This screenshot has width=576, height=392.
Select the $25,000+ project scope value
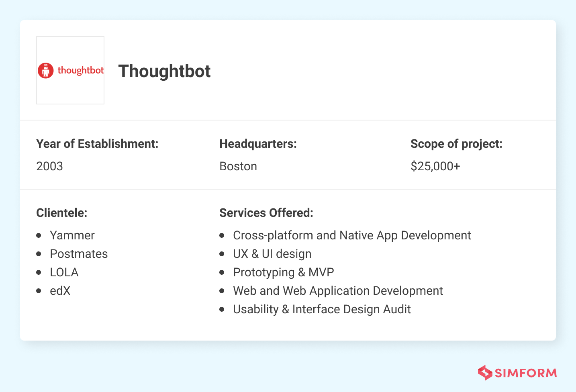click(435, 166)
